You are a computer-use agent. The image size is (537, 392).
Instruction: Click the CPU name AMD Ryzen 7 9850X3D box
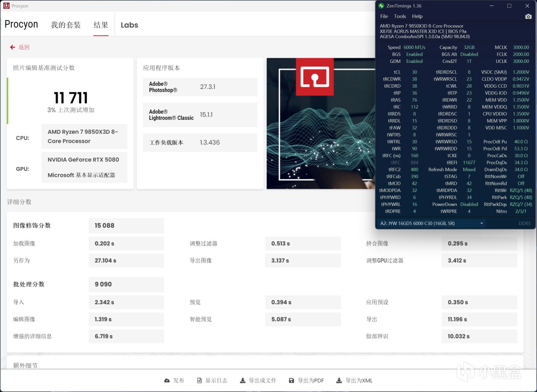[x=84, y=136]
